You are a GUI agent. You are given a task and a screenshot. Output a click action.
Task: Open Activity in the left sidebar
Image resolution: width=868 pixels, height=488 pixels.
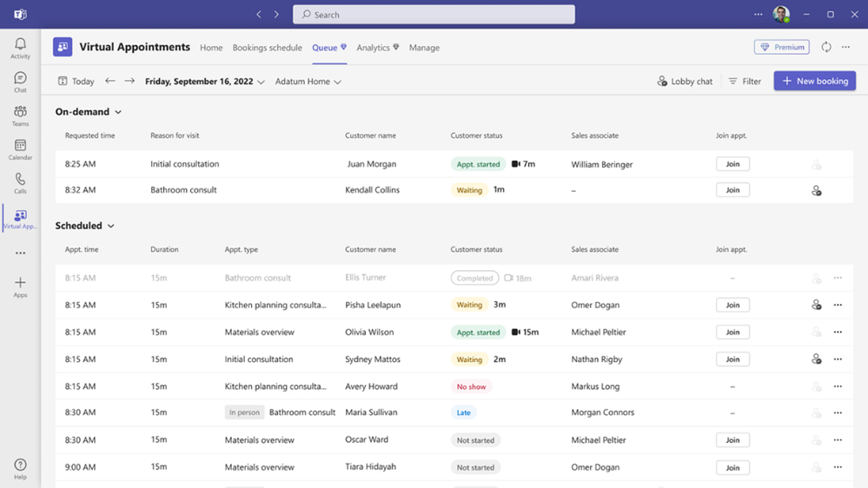tap(20, 48)
